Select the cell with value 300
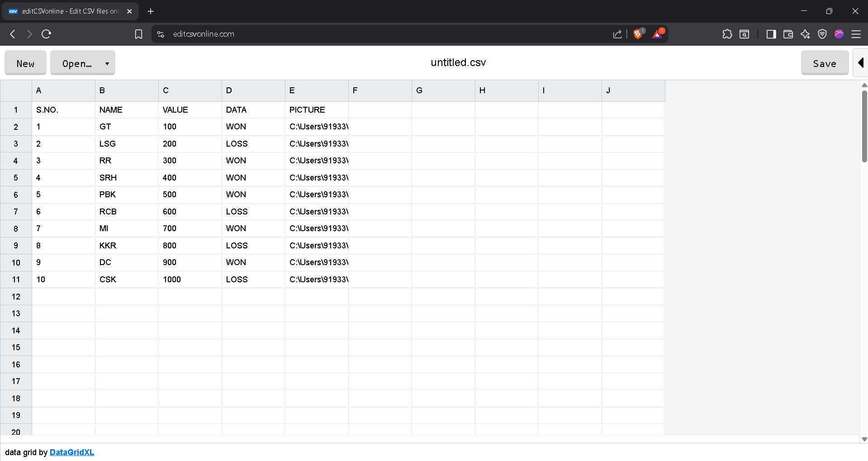 click(190, 161)
